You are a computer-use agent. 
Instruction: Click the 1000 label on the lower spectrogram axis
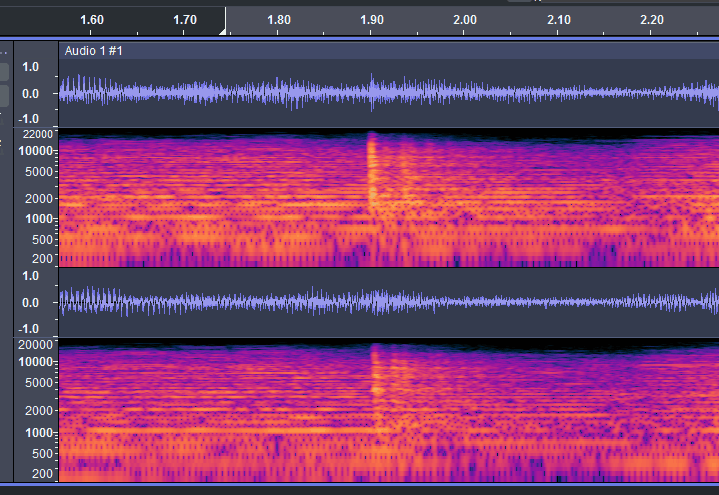(39, 433)
